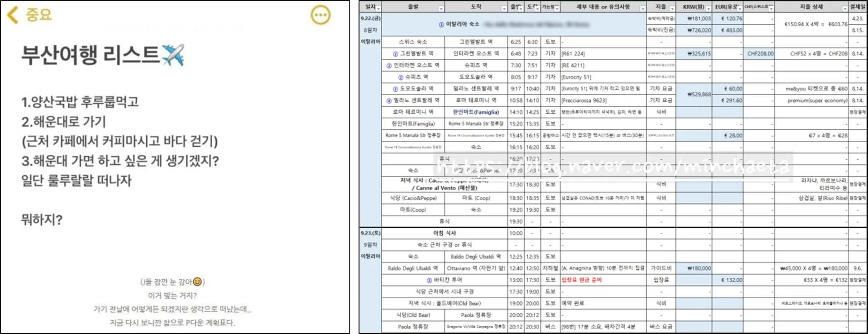Select the 공항버스 transport cell
The width and height of the screenshot is (868, 334).
(x=551, y=135)
